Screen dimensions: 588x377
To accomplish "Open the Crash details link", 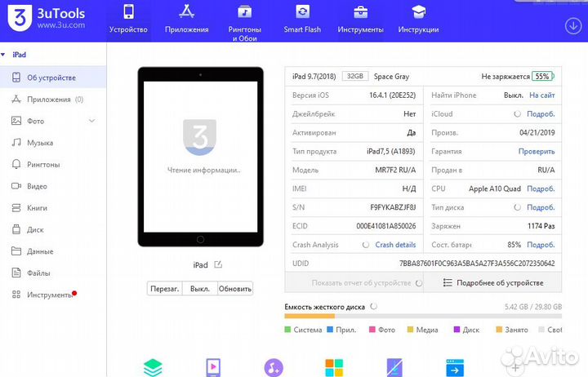I will pyautogui.click(x=395, y=245).
